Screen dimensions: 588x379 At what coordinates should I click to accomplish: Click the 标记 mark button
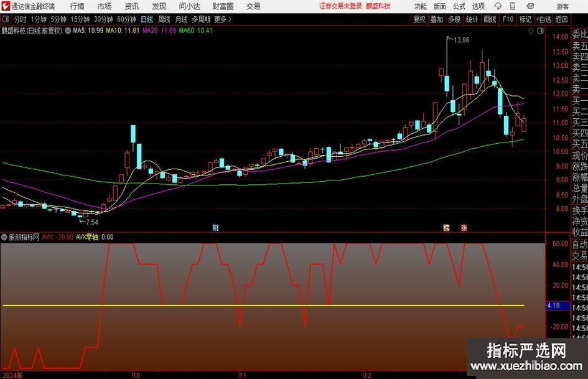click(x=525, y=19)
